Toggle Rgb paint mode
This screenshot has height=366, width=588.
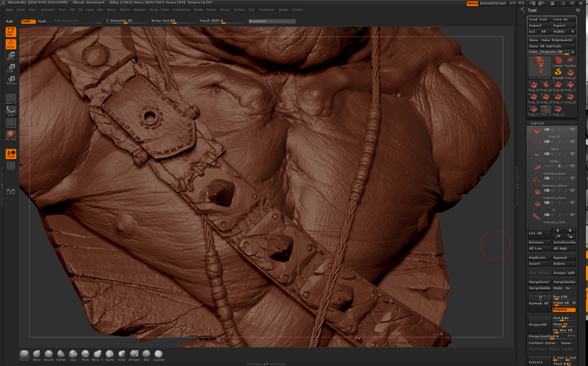(10, 21)
